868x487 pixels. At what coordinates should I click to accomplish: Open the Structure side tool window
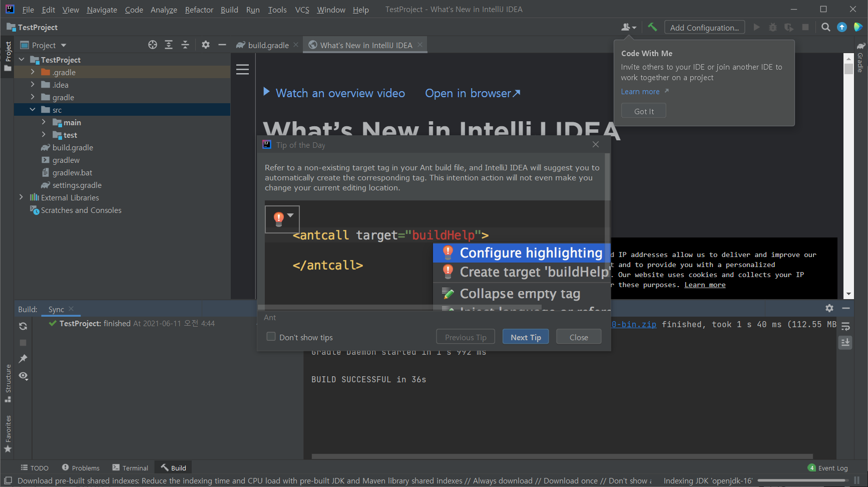[8, 383]
